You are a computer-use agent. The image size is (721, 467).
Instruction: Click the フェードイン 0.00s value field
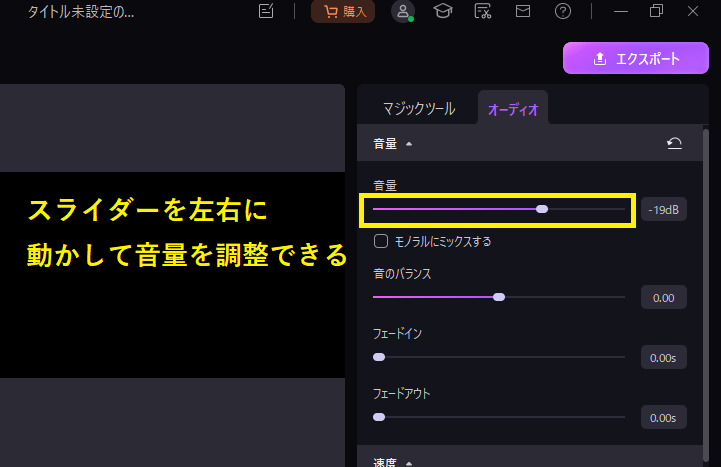(x=664, y=358)
